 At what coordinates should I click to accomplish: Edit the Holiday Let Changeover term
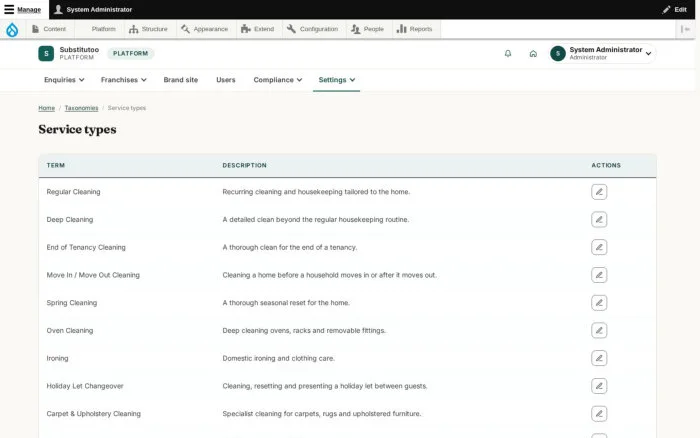(599, 386)
